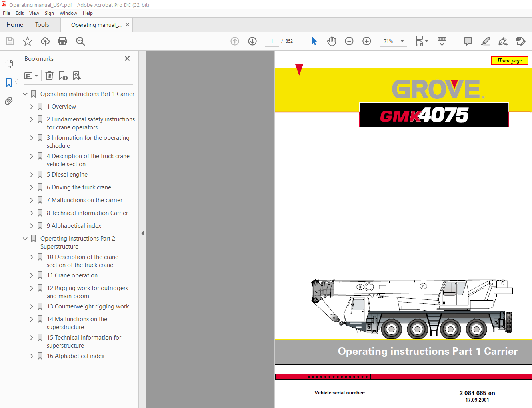The height and width of the screenshot is (408, 532).
Task: Open the Find text magnifier tool
Action: pos(80,41)
